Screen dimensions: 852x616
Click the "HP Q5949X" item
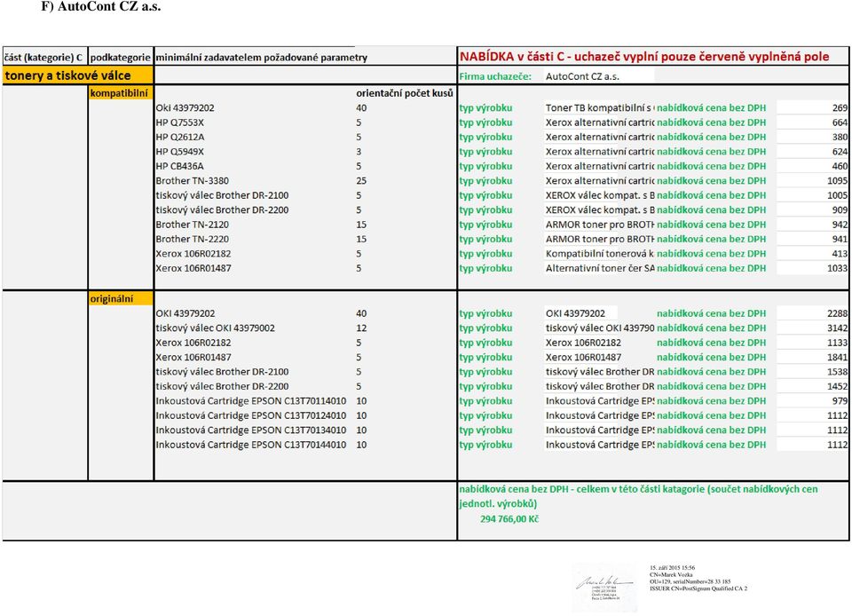click(180, 152)
